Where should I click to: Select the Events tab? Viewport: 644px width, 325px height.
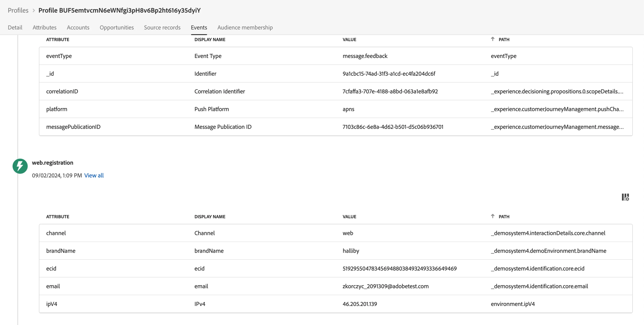point(199,28)
